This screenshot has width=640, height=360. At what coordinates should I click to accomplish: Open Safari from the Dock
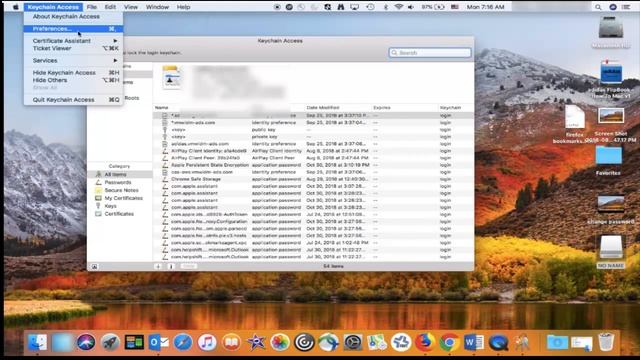(x=183, y=342)
